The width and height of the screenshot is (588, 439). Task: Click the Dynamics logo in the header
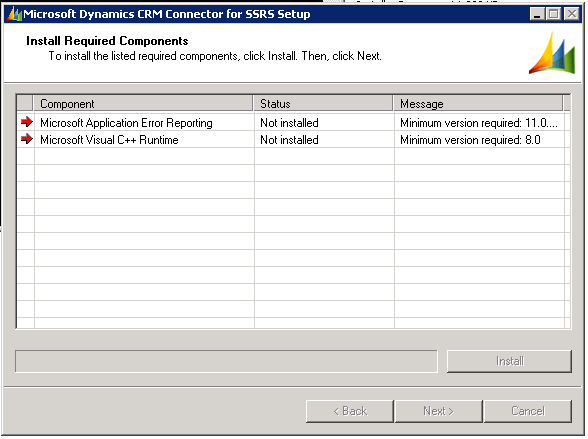(552, 53)
